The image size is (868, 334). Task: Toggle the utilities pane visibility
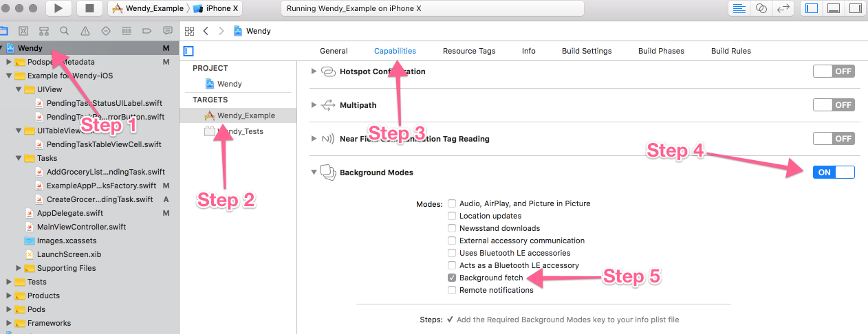[855, 8]
